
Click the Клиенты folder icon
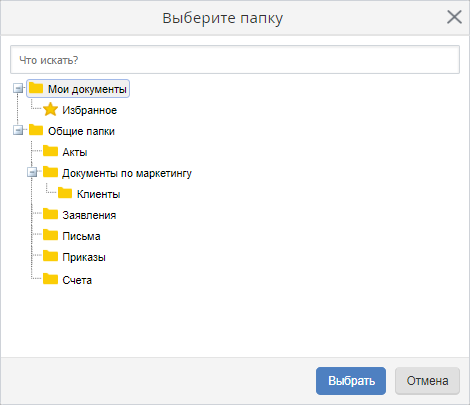[x=65, y=193]
